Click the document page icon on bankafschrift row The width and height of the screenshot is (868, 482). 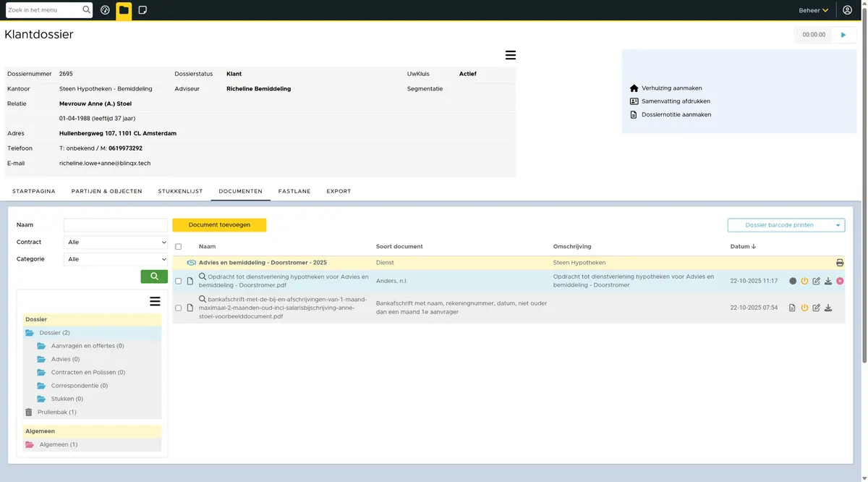793,308
